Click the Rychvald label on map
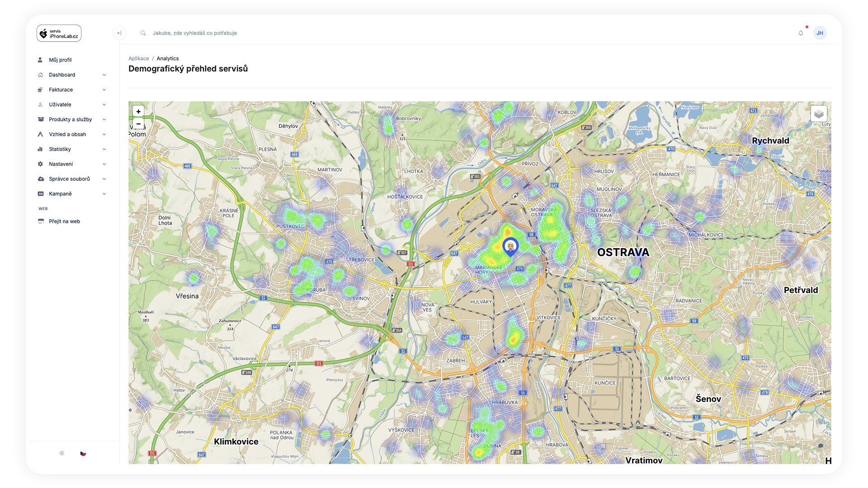This screenshot has height=488, width=868. [x=770, y=141]
